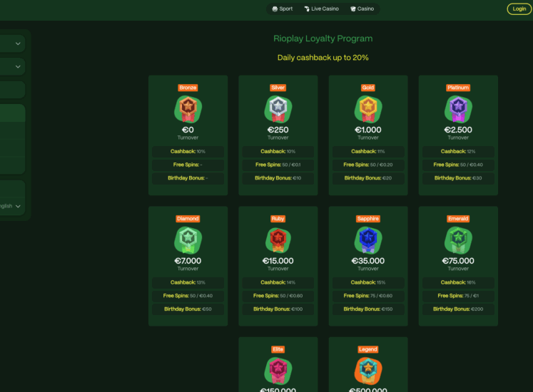The height and width of the screenshot is (392, 533).
Task: Go to the Live Casino tab
Action: pos(321,9)
